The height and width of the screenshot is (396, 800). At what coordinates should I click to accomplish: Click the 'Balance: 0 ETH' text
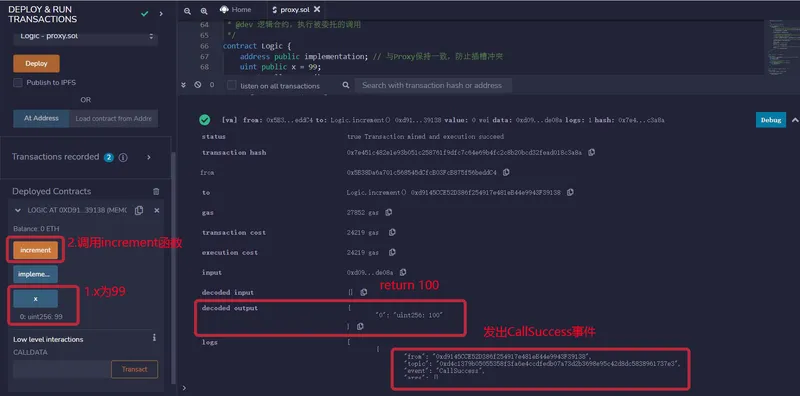coord(36,229)
